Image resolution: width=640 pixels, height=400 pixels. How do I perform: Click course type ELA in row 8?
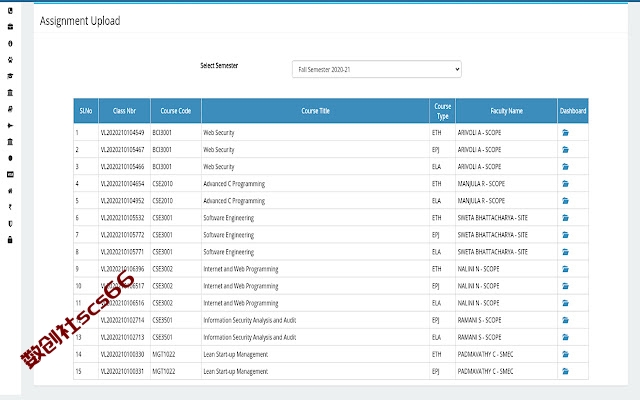pos(436,252)
